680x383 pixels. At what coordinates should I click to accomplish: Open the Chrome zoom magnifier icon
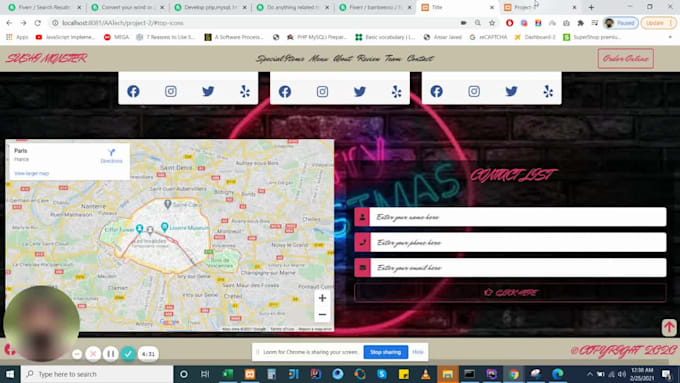point(477,23)
